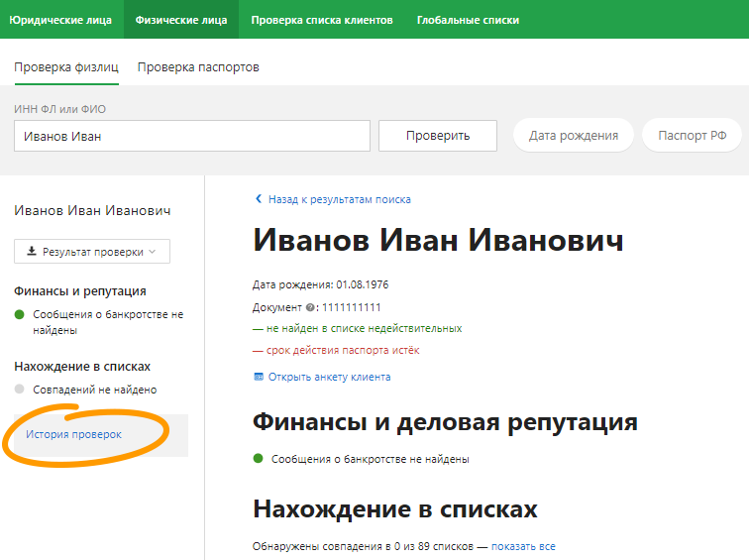Click the sidebar heading Нахождение в списках

pyautogui.click(x=82, y=367)
